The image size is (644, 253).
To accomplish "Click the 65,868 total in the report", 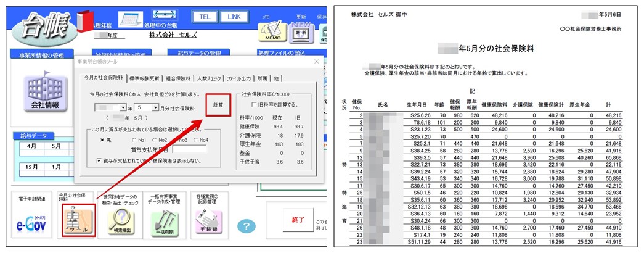I will tap(614, 157).
